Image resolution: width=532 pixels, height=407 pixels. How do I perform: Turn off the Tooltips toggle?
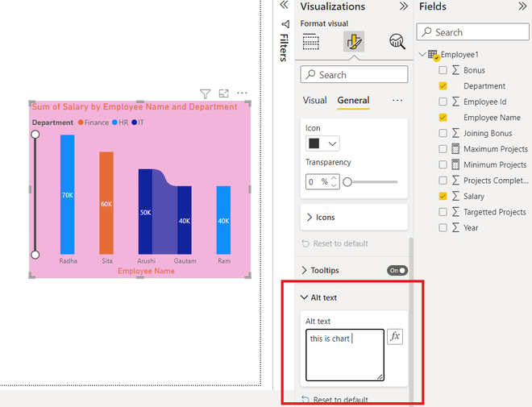tap(397, 270)
